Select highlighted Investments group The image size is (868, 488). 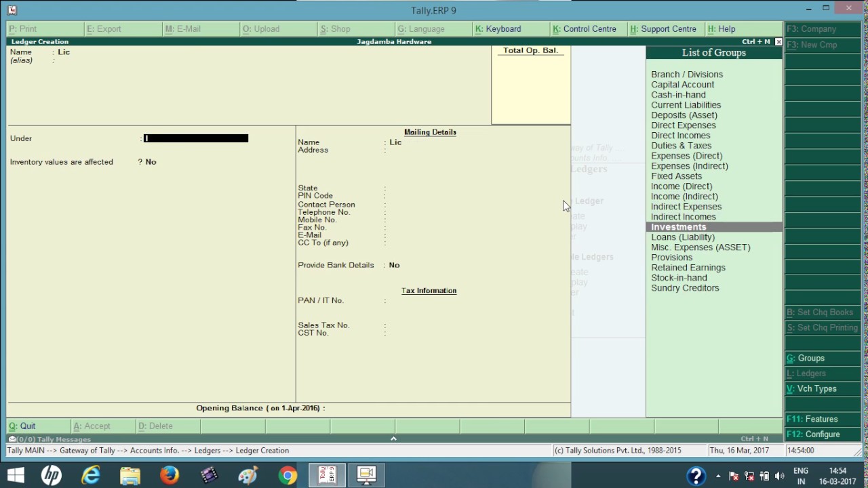click(x=714, y=227)
